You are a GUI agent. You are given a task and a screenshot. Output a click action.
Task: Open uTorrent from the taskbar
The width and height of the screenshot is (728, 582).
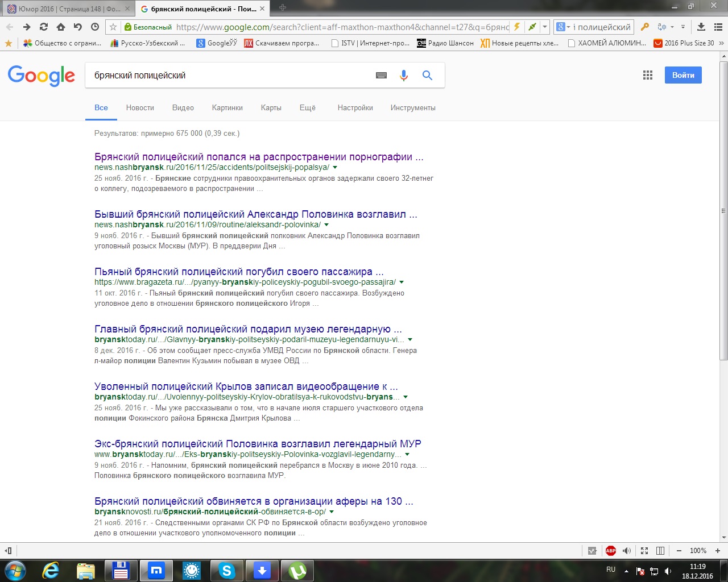(x=297, y=570)
